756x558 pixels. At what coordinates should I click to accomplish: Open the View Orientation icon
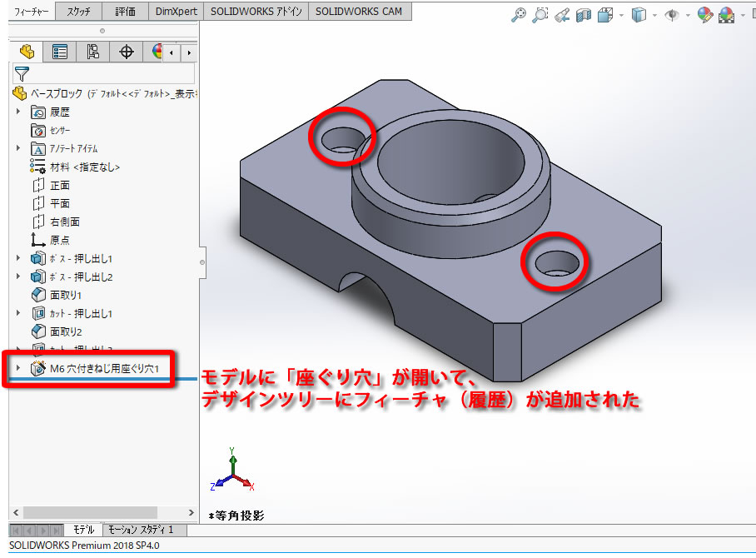pos(605,15)
